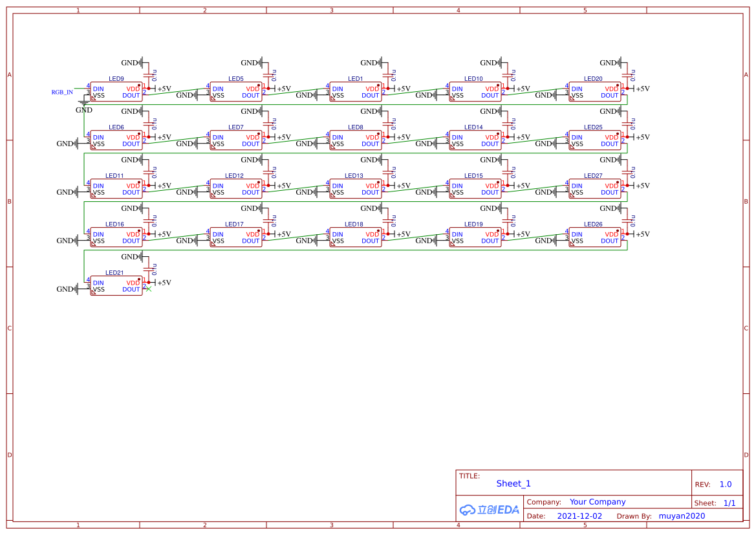
Task: Select the Your Company field
Action: (598, 502)
